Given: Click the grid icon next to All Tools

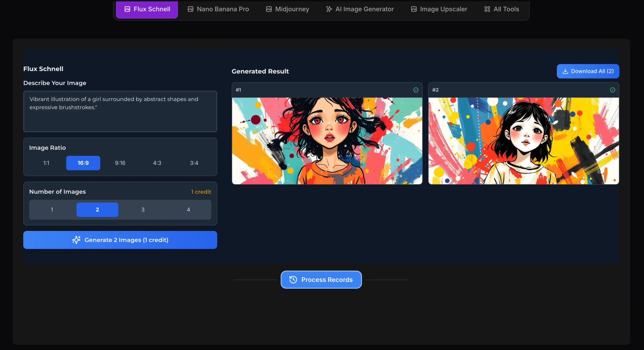Looking at the screenshot, I should tap(487, 9).
